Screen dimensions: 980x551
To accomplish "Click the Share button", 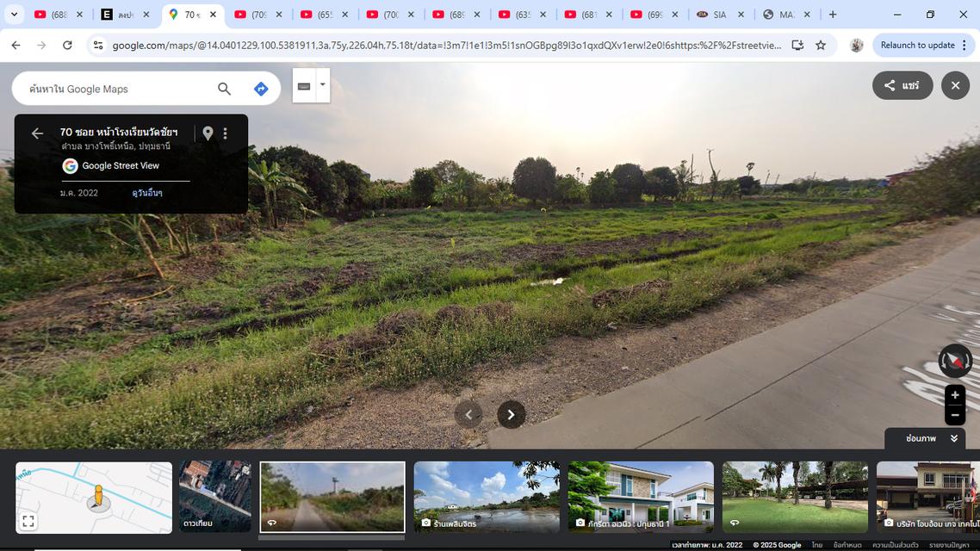I will [902, 85].
